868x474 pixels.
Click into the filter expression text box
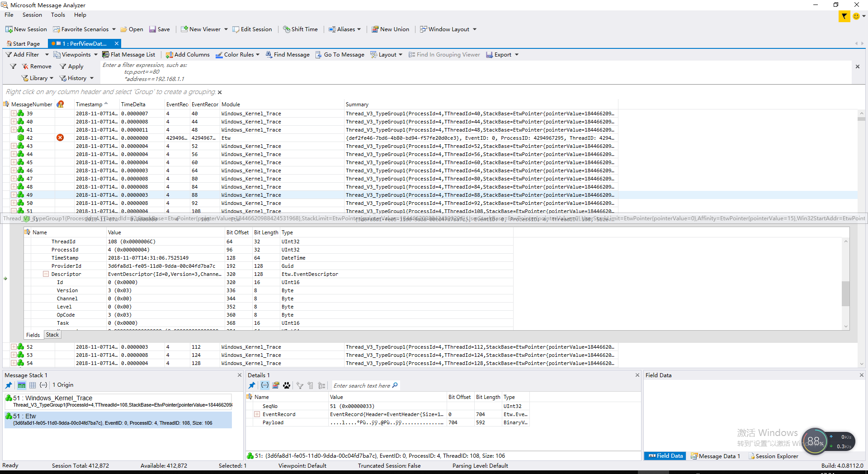pyautogui.click(x=475, y=72)
